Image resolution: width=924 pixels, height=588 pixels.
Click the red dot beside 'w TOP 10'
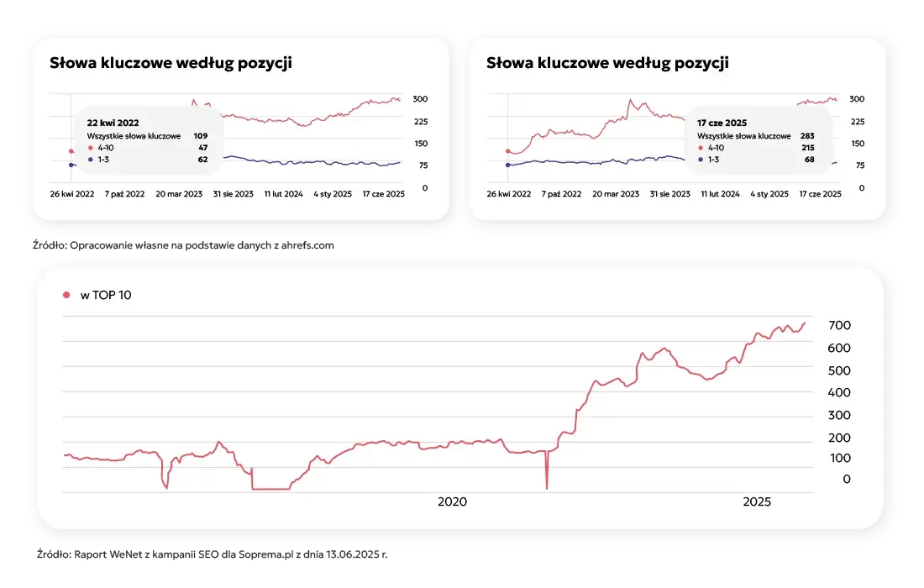(x=66, y=295)
